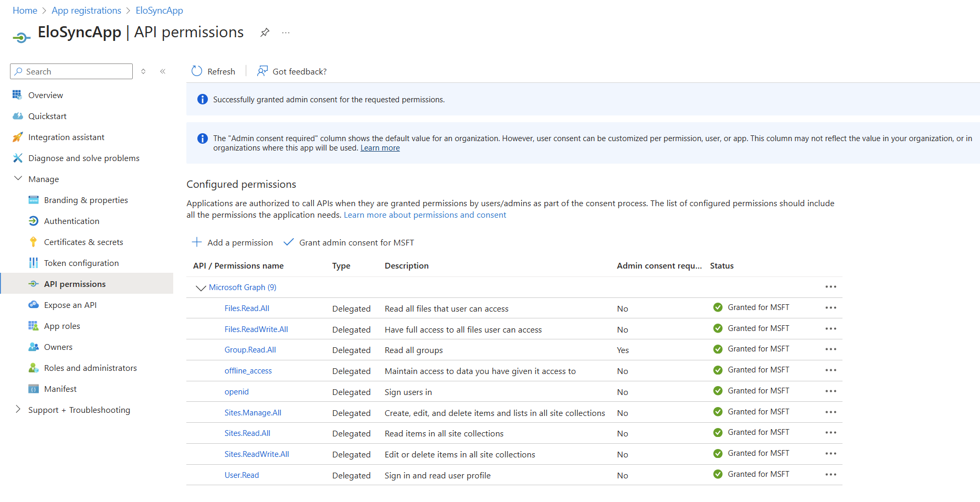Open the Microsoft Graph (9) link
This screenshot has height=502, width=980.
click(x=243, y=287)
